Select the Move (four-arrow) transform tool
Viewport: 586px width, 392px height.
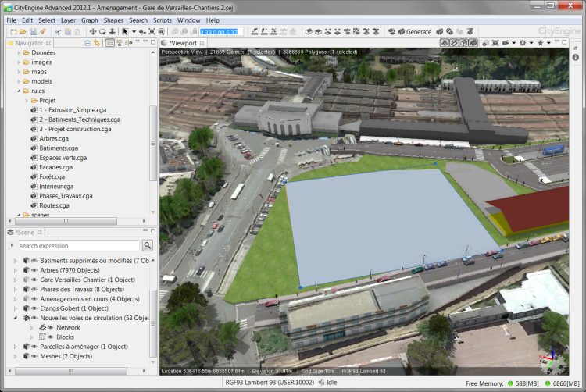(x=93, y=32)
